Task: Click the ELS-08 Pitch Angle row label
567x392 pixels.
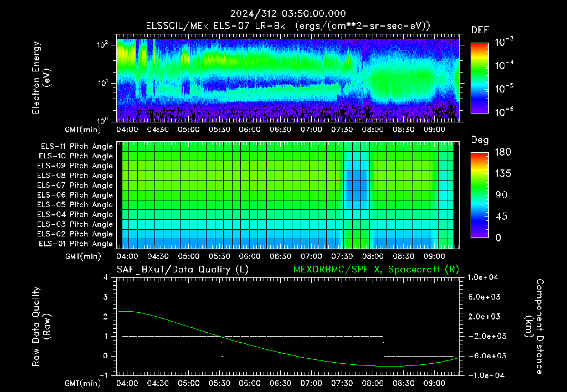Action: [x=75, y=176]
